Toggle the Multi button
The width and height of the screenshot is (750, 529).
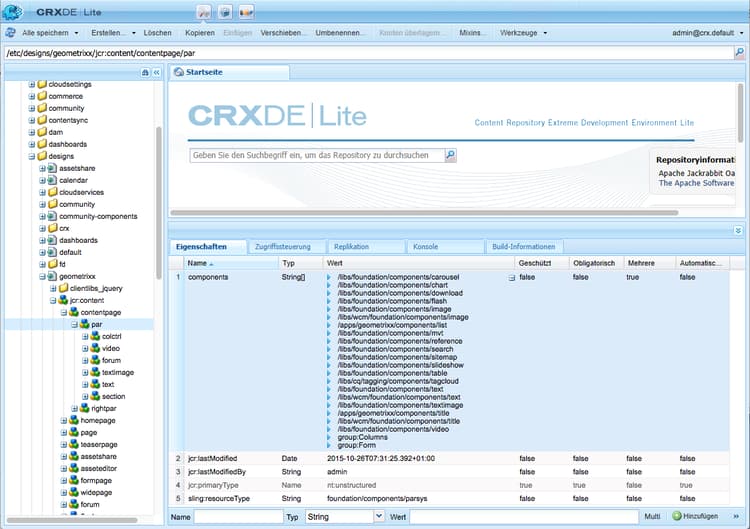pyautogui.click(x=652, y=516)
